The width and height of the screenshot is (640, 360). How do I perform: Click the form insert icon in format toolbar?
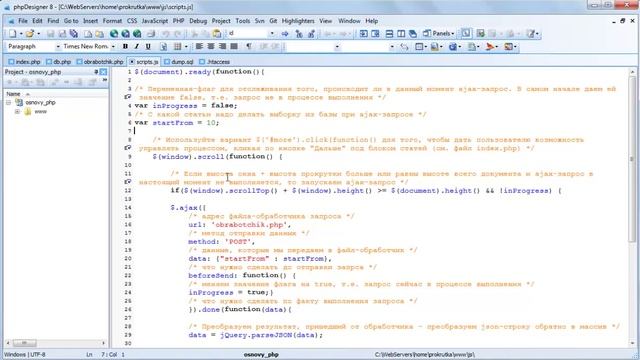[x=419, y=47]
